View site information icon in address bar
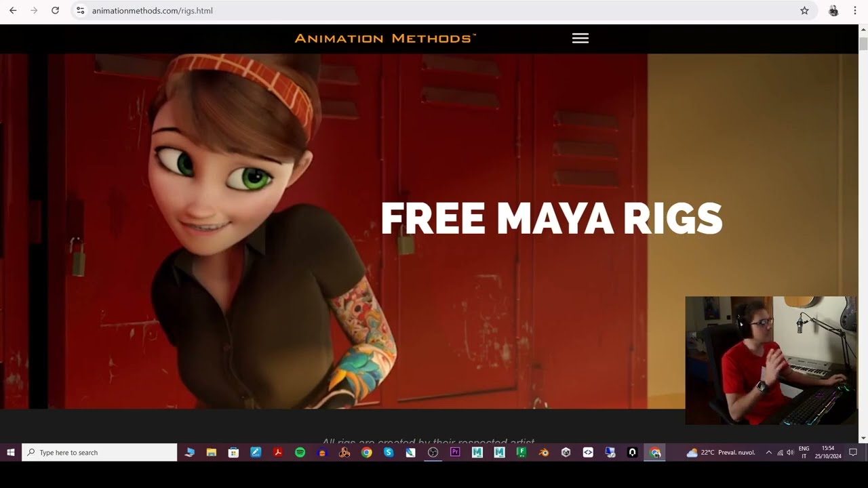 point(80,11)
